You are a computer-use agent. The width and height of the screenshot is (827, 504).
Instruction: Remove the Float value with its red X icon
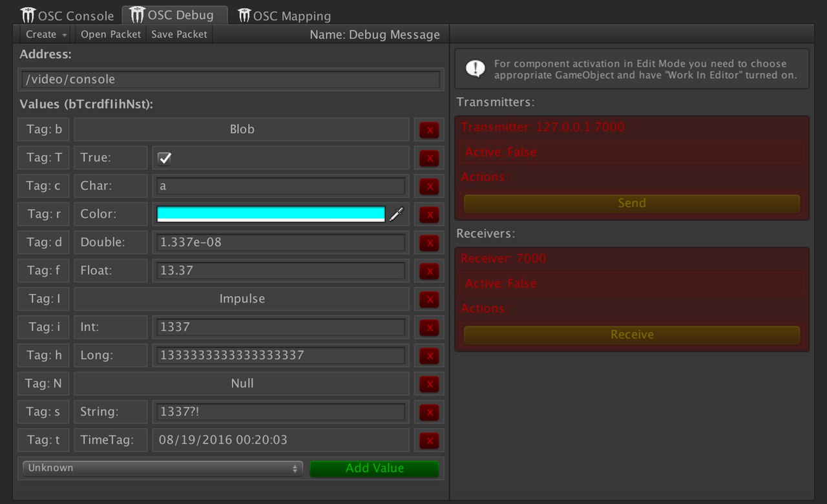(x=428, y=271)
